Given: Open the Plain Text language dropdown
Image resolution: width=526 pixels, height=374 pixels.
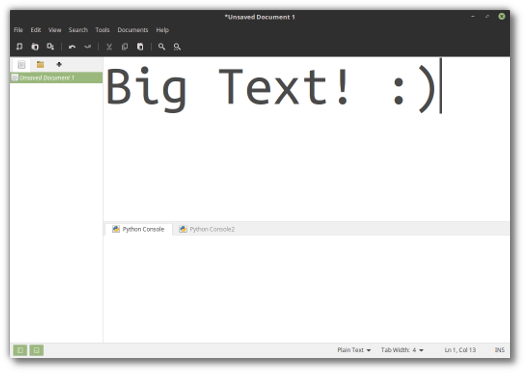Looking at the screenshot, I should click(x=354, y=350).
